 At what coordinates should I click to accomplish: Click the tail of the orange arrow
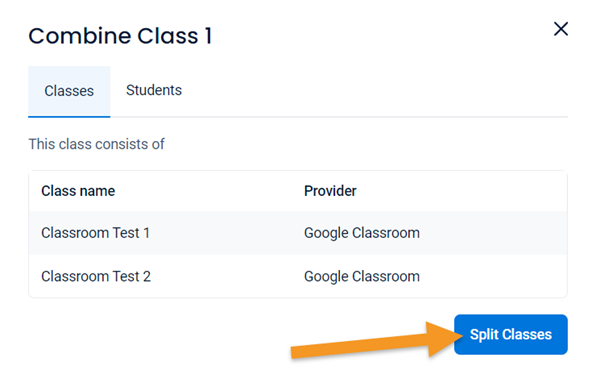[302, 352]
